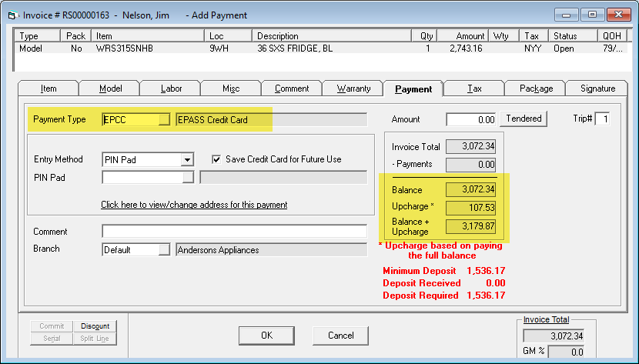
Task: Click into the Amount input field
Action: coord(471,119)
